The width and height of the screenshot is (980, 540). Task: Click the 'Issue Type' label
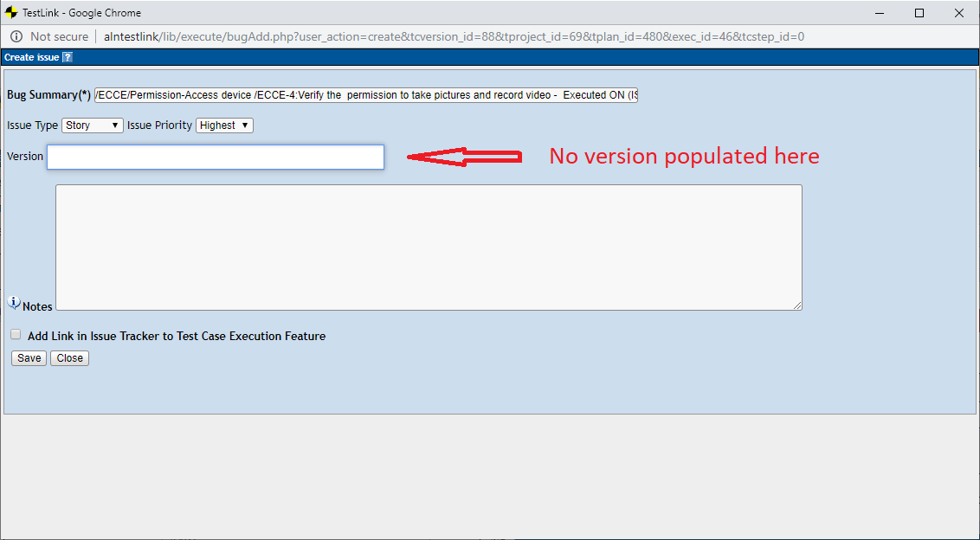pos(33,125)
